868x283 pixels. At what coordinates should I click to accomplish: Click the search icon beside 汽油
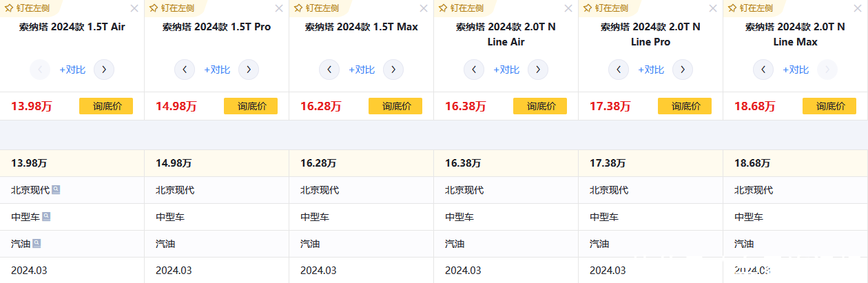pos(37,243)
